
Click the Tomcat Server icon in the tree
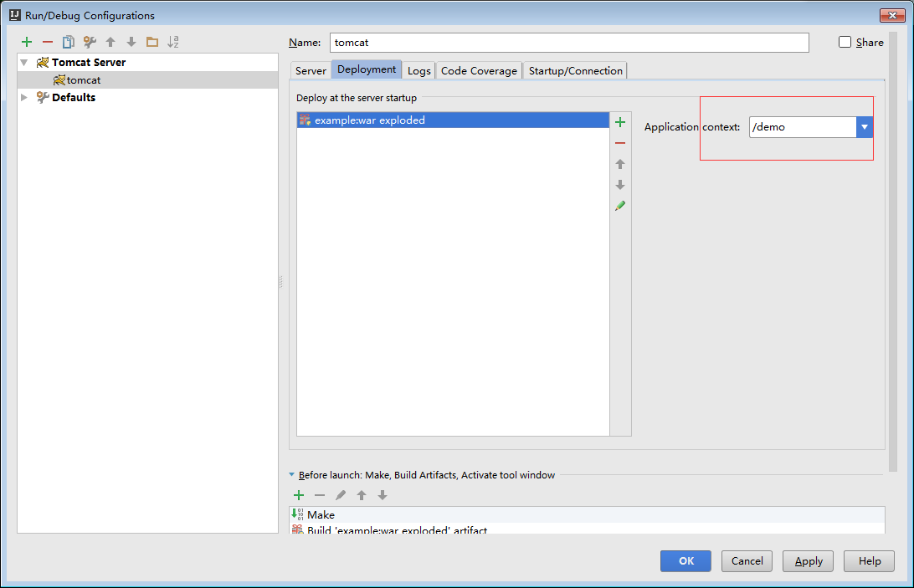43,63
